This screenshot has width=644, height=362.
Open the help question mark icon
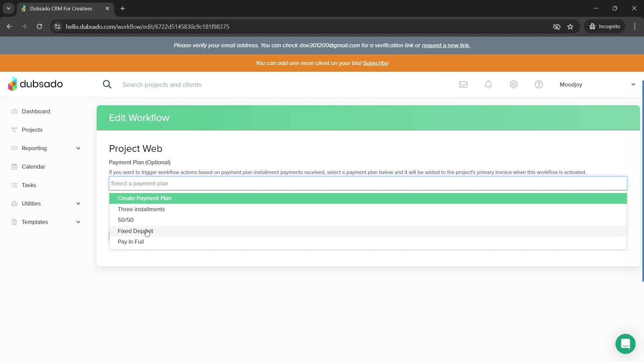tap(539, 84)
